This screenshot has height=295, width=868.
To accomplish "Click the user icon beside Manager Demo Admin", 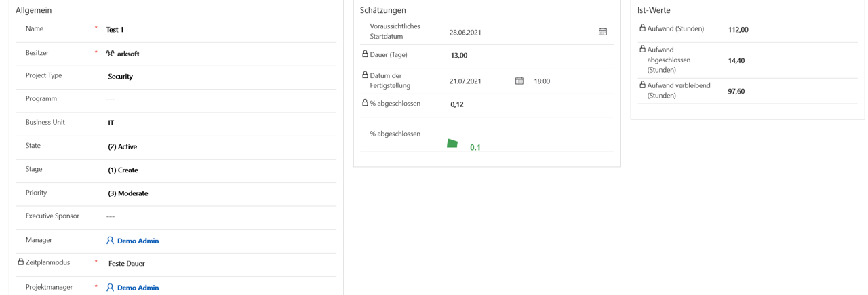I will click(110, 241).
